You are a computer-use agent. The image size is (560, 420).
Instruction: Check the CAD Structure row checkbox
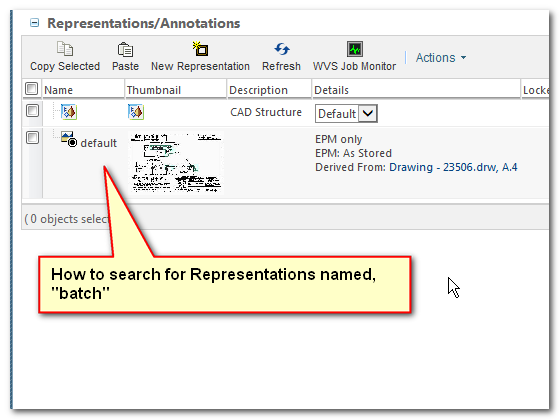coord(32,110)
